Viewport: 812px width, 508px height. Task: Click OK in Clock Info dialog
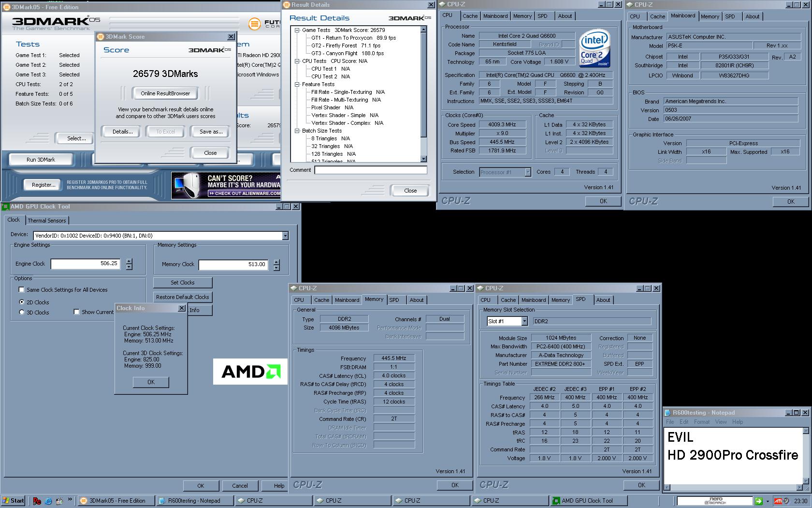click(x=151, y=382)
